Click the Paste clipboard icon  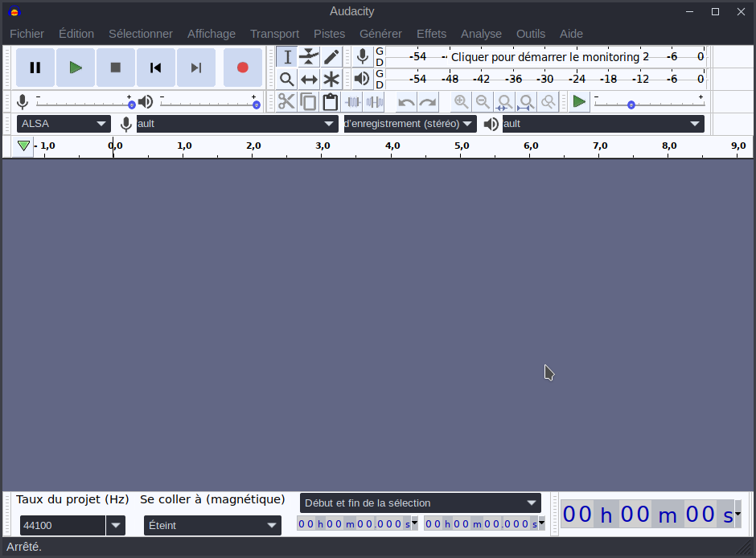[330, 101]
